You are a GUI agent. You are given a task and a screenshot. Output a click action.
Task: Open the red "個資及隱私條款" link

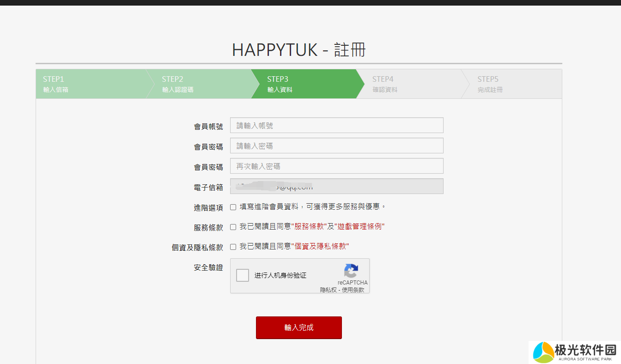[320, 247]
